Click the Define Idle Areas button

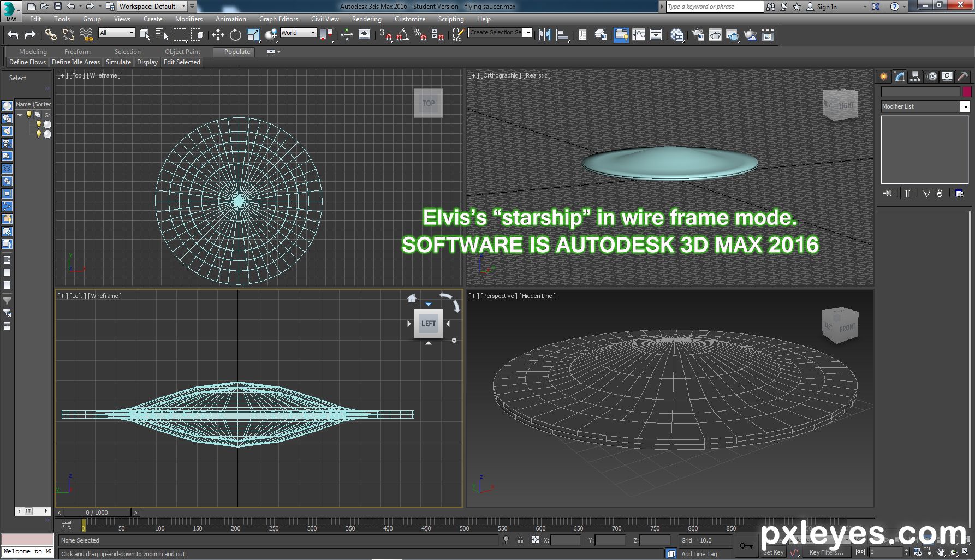76,62
